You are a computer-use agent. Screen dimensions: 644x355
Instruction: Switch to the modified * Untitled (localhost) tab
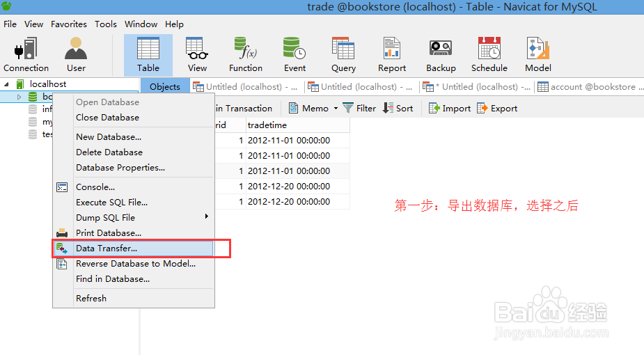click(x=476, y=86)
